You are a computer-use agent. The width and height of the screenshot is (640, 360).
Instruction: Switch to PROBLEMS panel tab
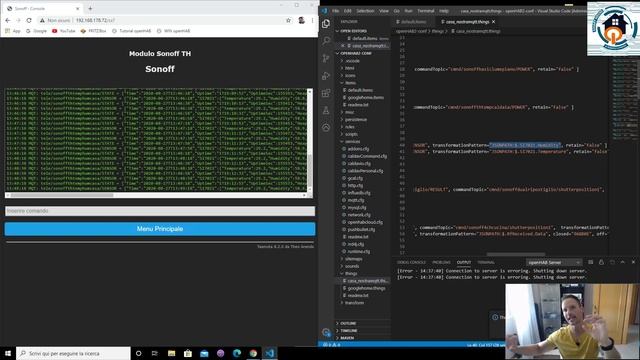click(441, 262)
